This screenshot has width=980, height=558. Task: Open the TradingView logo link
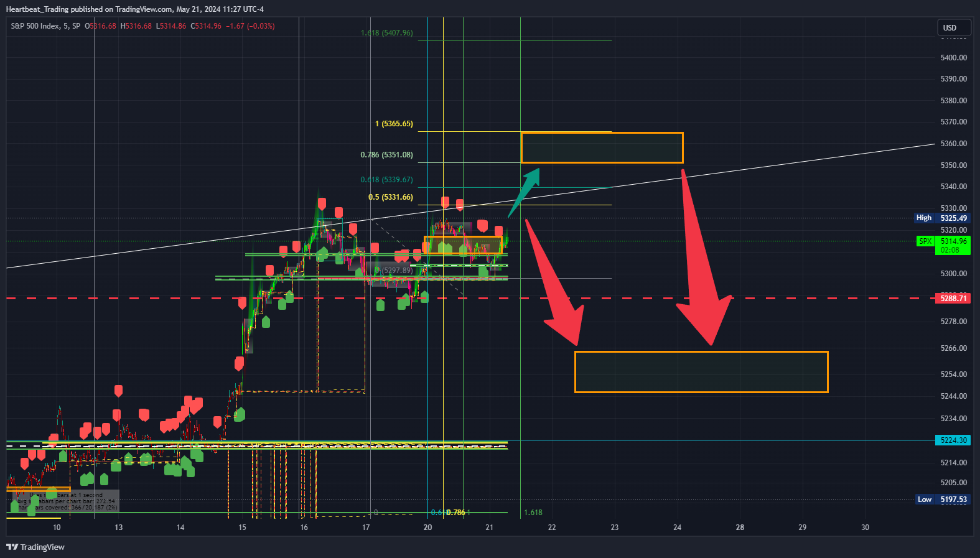[x=35, y=547]
